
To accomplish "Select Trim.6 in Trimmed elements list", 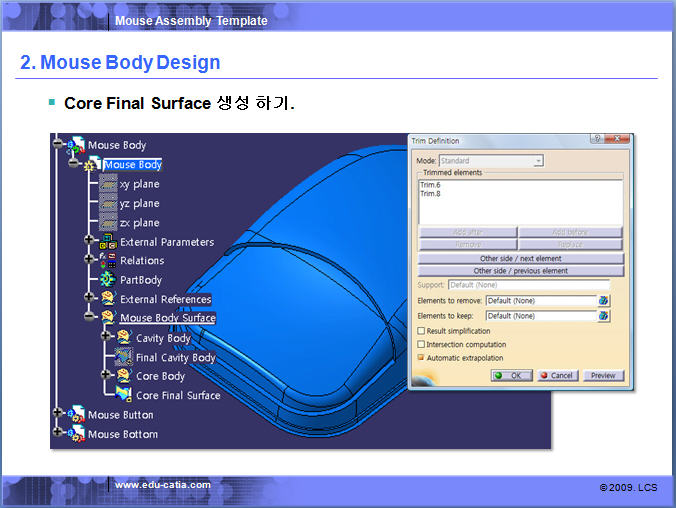I will tap(431, 185).
